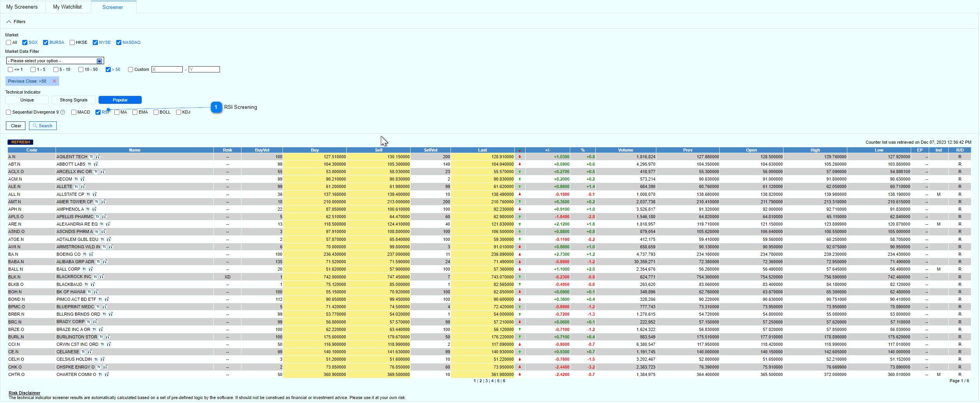Tick the 10 - 50 price range checkbox

pyautogui.click(x=81, y=69)
